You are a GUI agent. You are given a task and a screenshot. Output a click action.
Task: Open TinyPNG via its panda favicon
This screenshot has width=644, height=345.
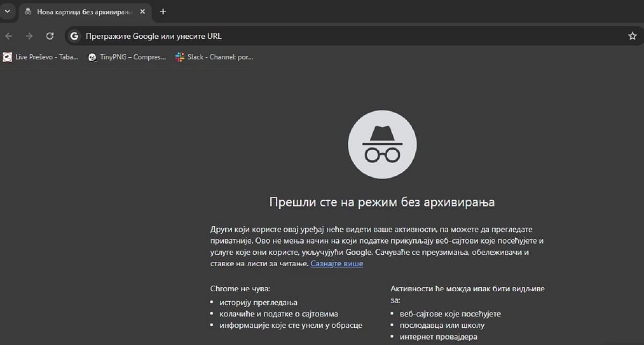(92, 57)
